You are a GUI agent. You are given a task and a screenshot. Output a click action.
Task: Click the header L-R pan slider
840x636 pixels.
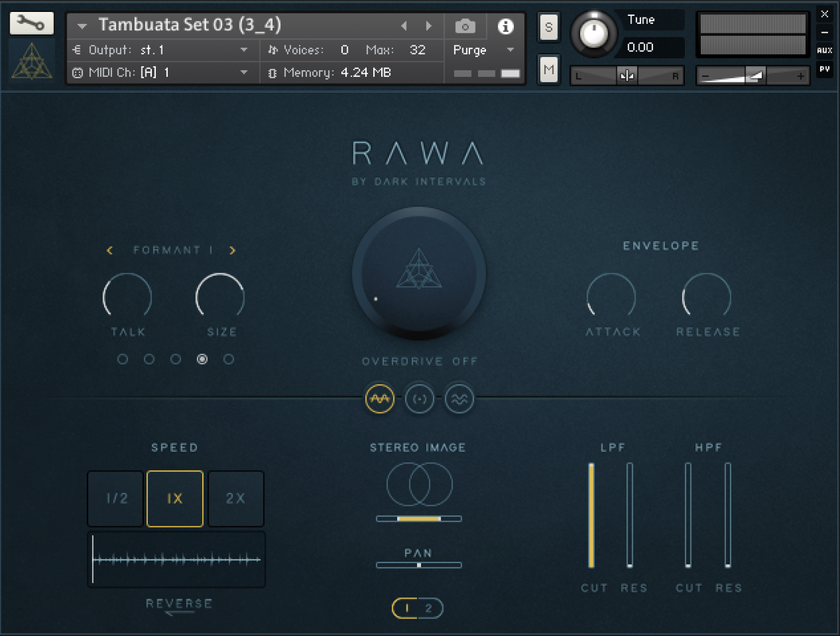pyautogui.click(x=627, y=76)
